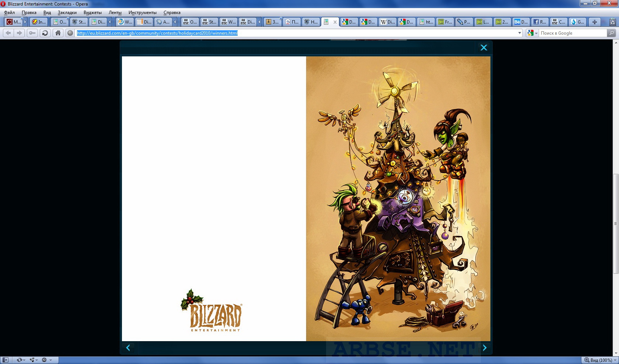This screenshot has width=619, height=364.
Task: Switch to the '2...' tab
Action: point(503,22)
